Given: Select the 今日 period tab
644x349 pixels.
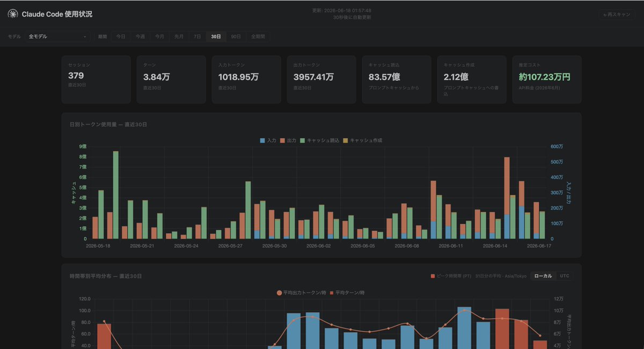Looking at the screenshot, I should coord(121,36).
